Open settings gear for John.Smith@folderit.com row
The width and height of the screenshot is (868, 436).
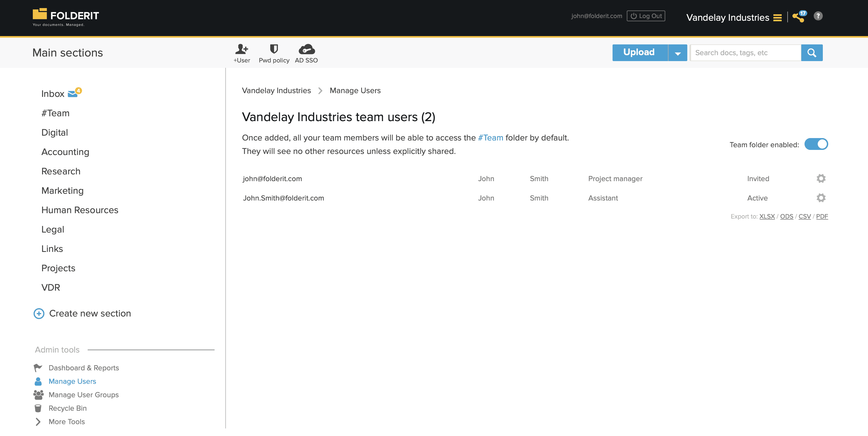click(821, 198)
